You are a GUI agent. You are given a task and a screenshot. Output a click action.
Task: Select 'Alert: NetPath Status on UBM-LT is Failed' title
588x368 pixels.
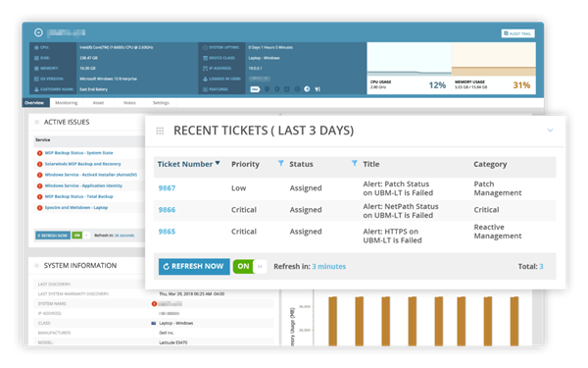click(x=401, y=211)
